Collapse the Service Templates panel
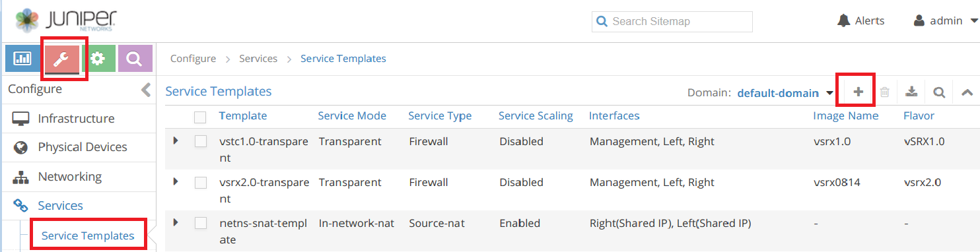The image size is (980, 252). (x=967, y=92)
